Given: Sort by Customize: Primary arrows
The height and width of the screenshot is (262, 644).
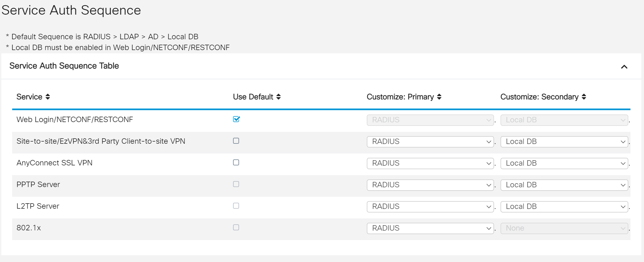Looking at the screenshot, I should (439, 97).
